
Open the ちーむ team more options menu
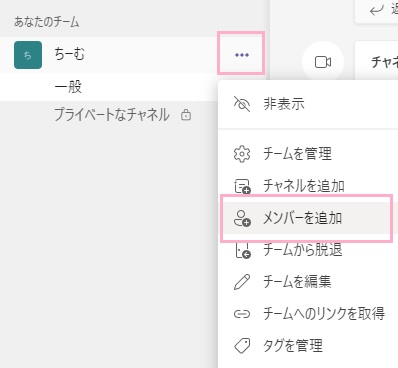click(x=242, y=55)
